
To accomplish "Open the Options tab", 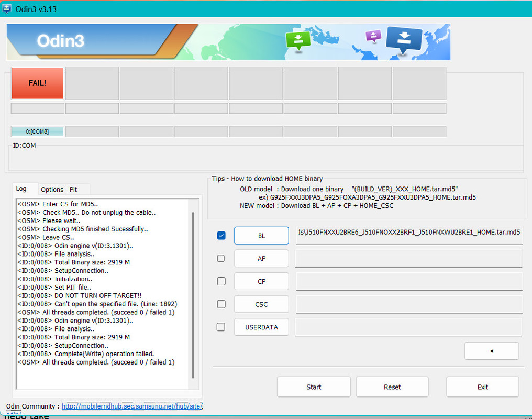I will 52,189.
